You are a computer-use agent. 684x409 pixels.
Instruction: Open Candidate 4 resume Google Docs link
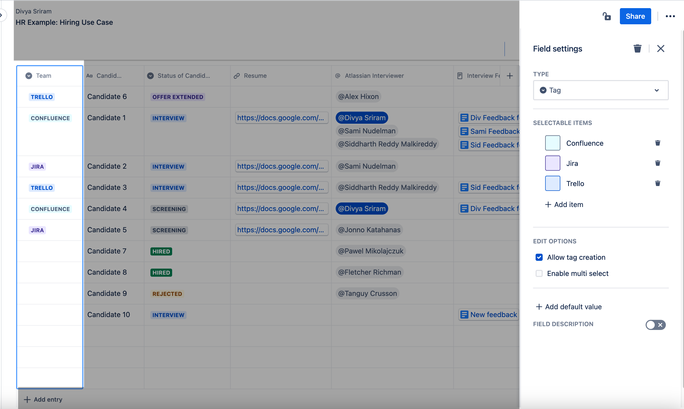281,209
